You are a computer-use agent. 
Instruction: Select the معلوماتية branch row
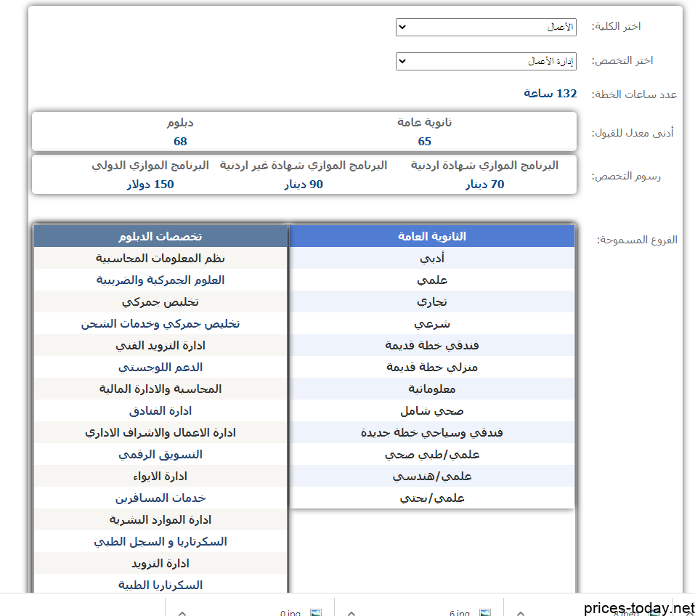coord(431,389)
